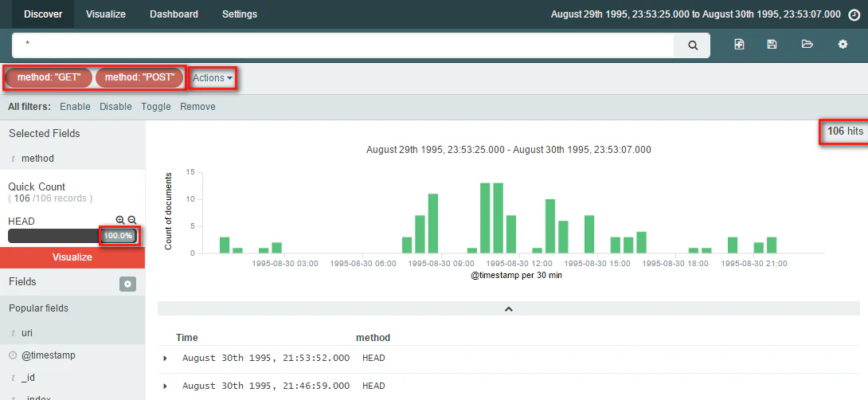Click the load saved search folder icon

tap(807, 45)
